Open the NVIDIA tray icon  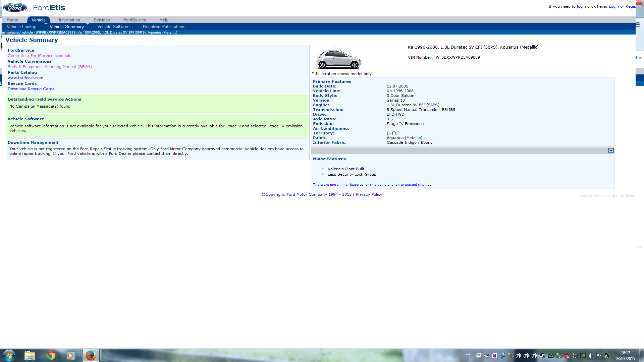(583, 356)
